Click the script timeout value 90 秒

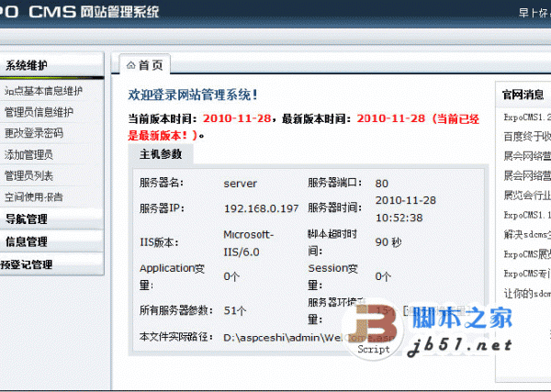[388, 242]
